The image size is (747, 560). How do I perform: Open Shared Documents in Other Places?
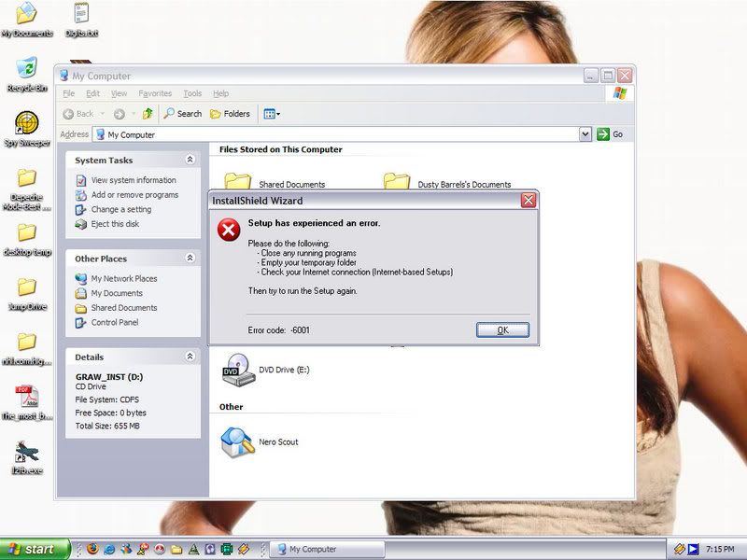click(116, 308)
